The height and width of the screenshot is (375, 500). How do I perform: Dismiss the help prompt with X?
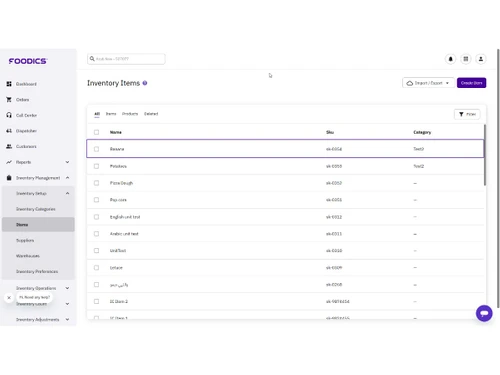tap(9, 298)
